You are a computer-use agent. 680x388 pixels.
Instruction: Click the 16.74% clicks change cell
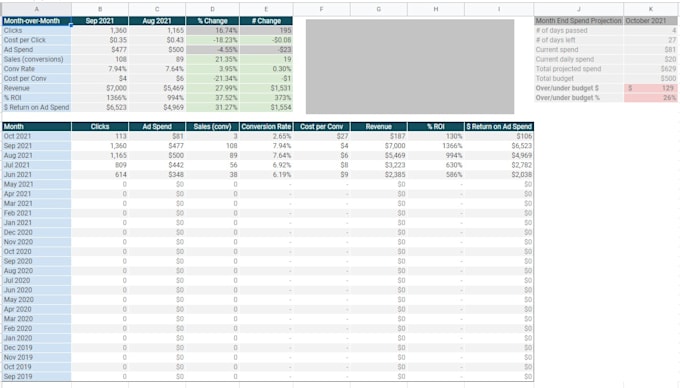[x=212, y=30]
